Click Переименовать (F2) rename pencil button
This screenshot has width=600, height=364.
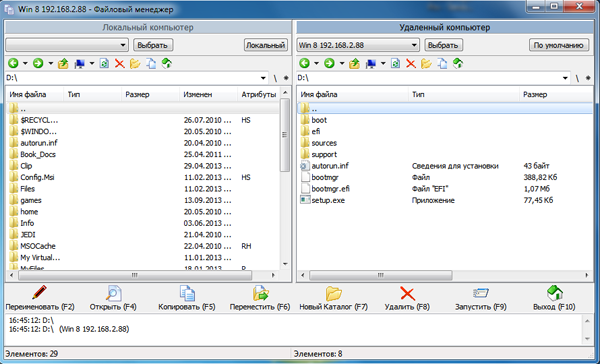click(40, 298)
